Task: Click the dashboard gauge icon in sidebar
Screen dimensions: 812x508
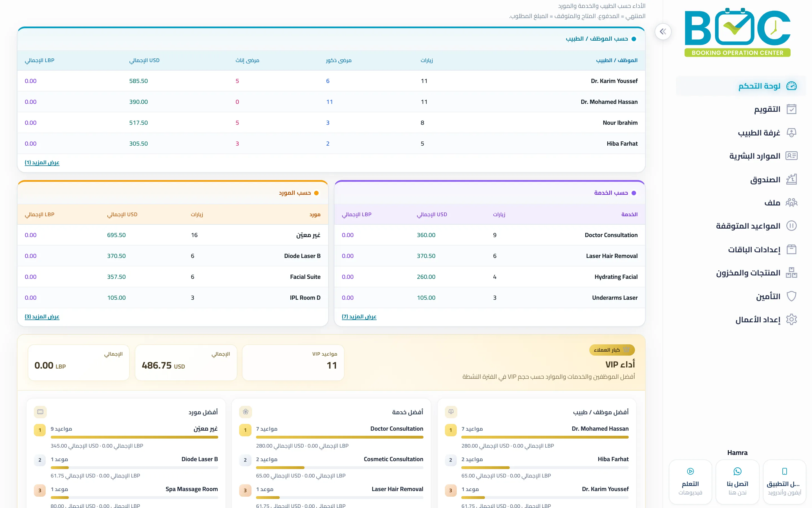Action: click(791, 86)
